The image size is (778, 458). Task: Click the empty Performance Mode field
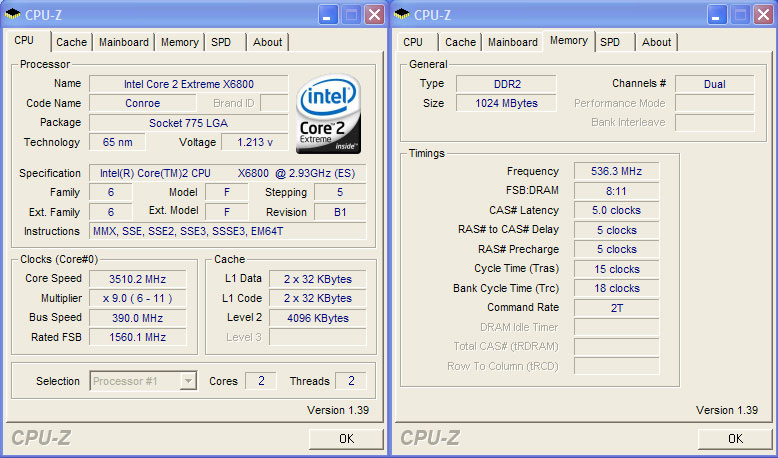point(715,103)
